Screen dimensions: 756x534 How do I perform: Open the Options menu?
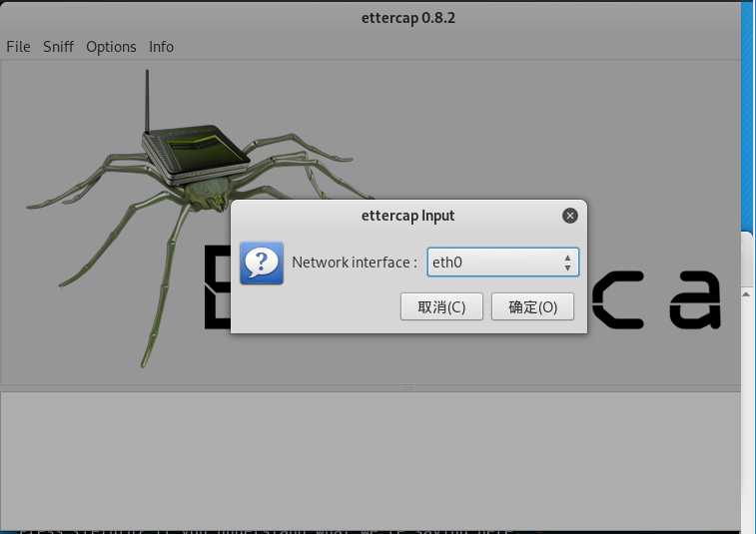[x=111, y=47]
